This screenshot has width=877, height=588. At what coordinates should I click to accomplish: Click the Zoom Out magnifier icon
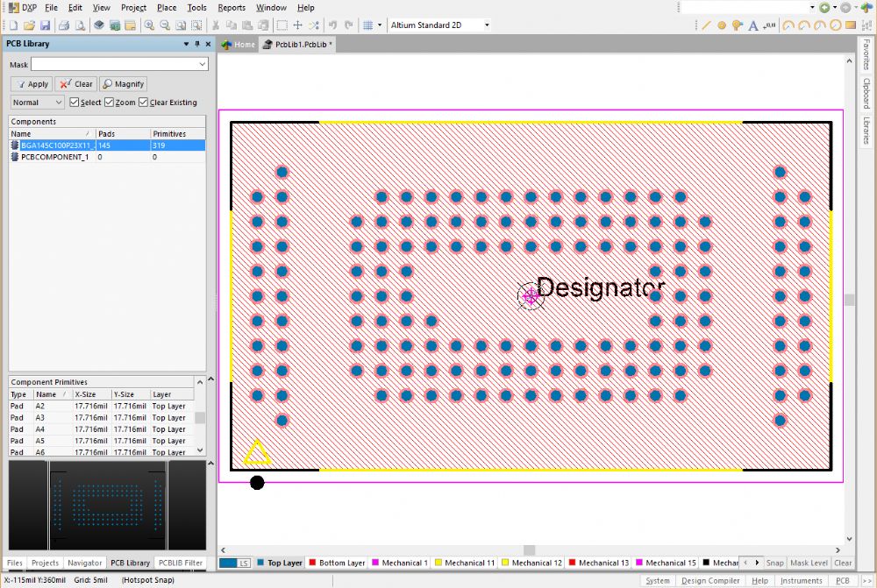tap(165, 25)
